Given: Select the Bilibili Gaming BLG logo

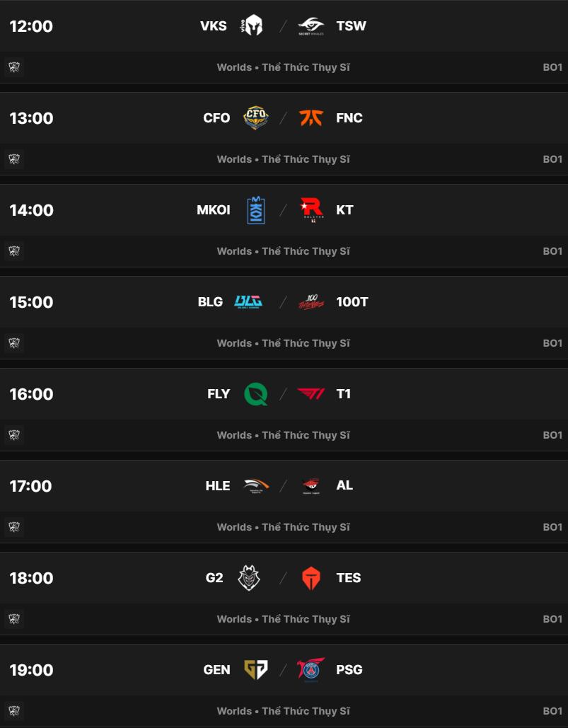Looking at the screenshot, I should click(x=248, y=302).
